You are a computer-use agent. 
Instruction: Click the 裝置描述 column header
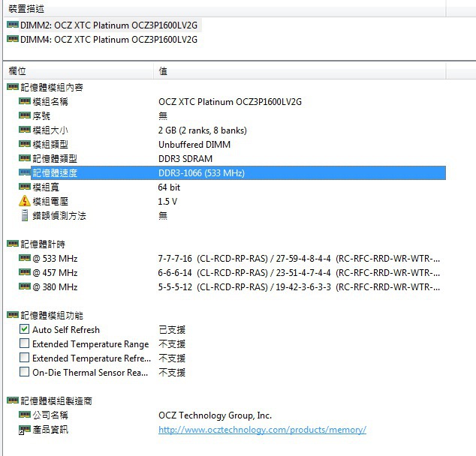(x=26, y=9)
